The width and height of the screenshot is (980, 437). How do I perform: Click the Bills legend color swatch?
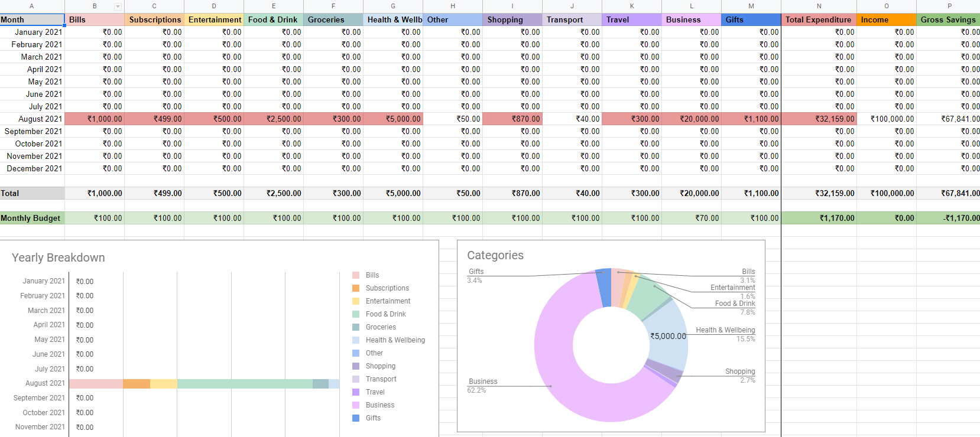pos(356,275)
